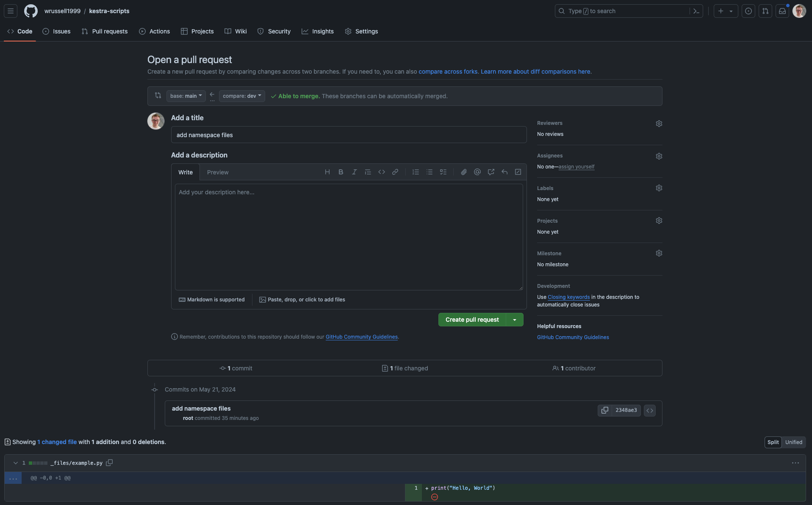Image resolution: width=812 pixels, height=505 pixels.
Task: Click into the pull request title field
Action: (x=349, y=135)
